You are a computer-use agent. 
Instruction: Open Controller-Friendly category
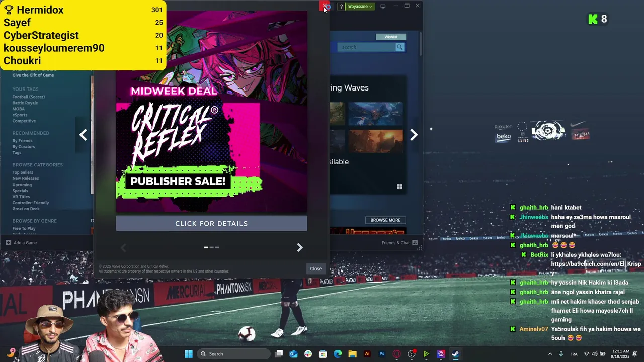coord(31,203)
